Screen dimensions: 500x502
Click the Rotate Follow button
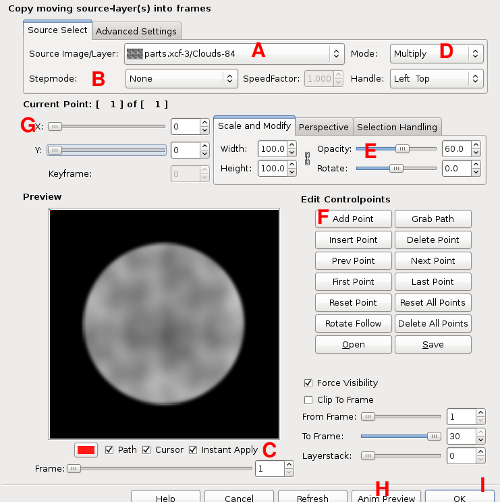[353, 324]
